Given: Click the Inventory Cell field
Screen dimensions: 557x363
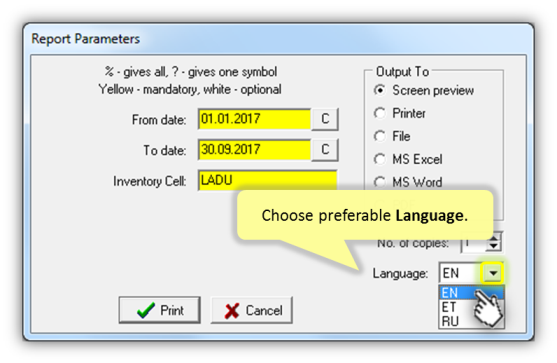Looking at the screenshot, I should [267, 180].
